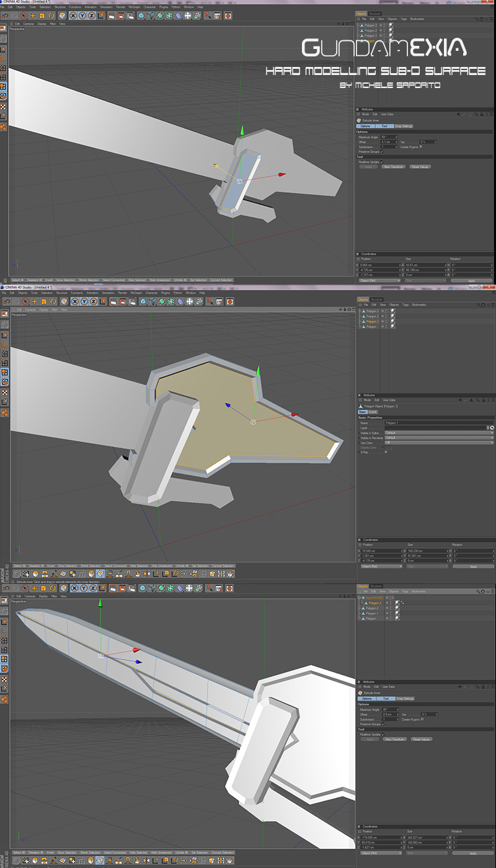496x868 pixels.
Task: Open MoGraph menu in top screenshot menu bar
Action: [x=134, y=7]
